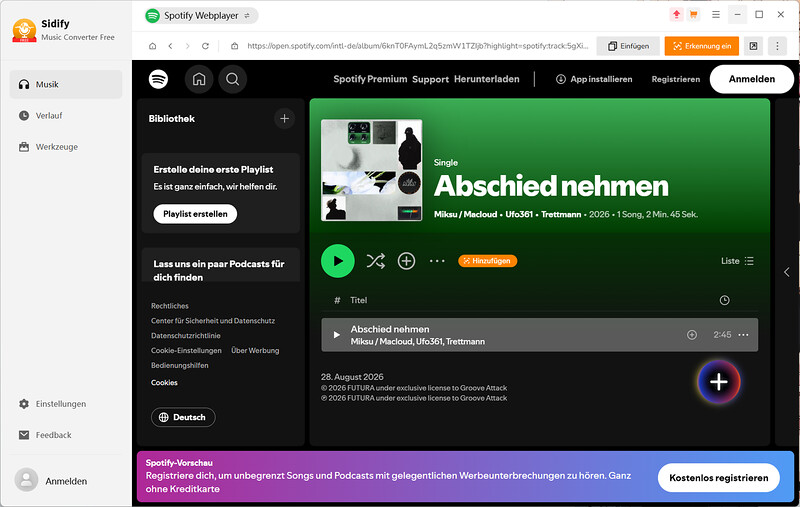
Task: Click the Spotify logo
Action: [158, 79]
